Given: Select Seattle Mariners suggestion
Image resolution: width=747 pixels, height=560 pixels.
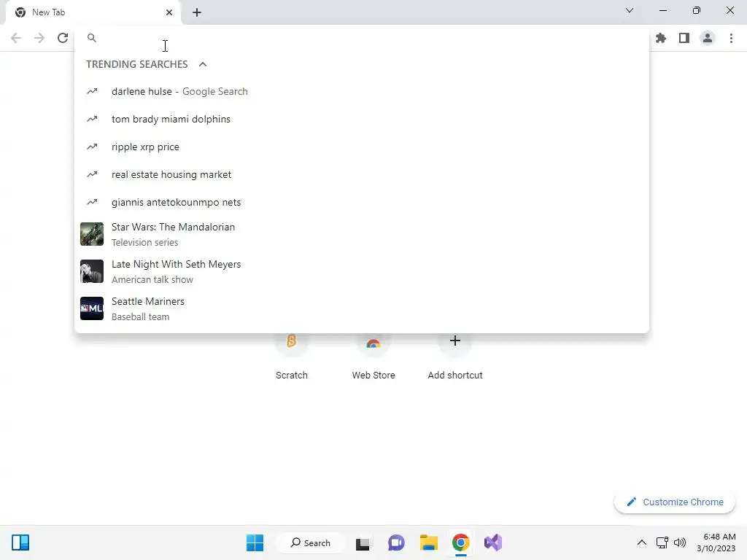Looking at the screenshot, I should pyautogui.click(x=362, y=308).
